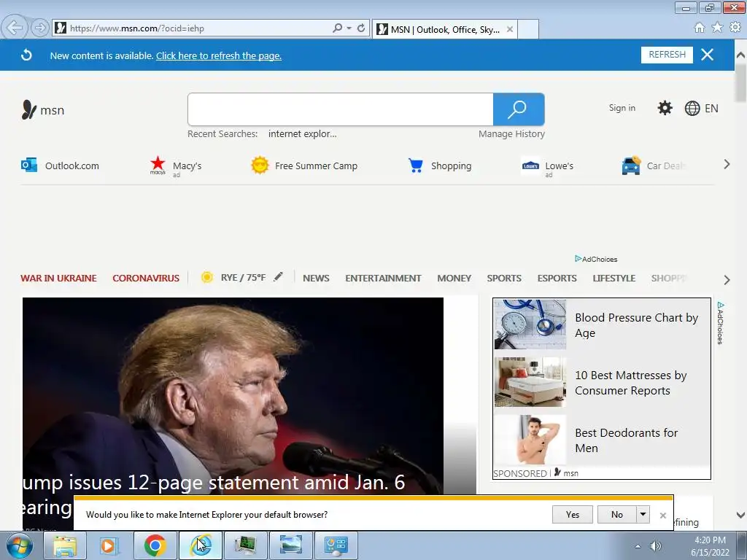Click Sign in link
The width and height of the screenshot is (747, 560).
coord(622,108)
